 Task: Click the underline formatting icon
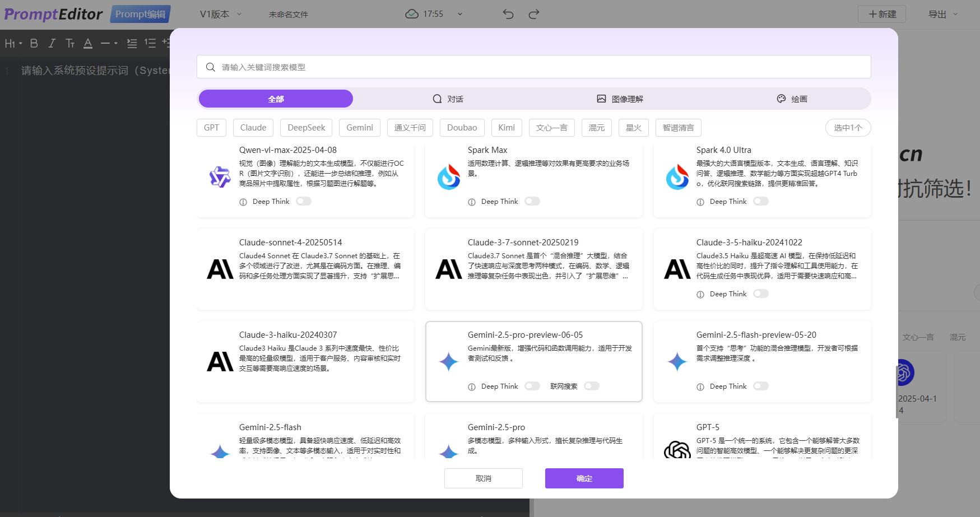[88, 43]
